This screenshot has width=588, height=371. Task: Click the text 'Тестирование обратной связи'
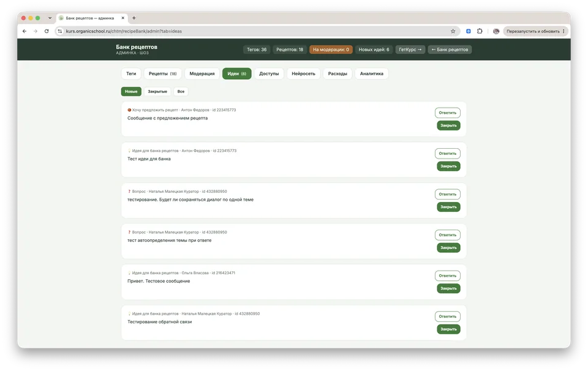pos(160,322)
